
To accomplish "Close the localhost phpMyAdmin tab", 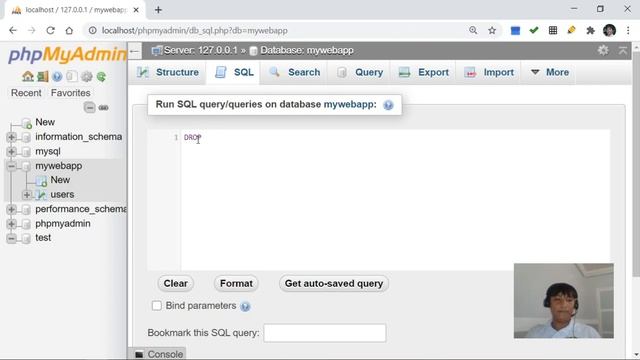I will pyautogui.click(x=136, y=10).
